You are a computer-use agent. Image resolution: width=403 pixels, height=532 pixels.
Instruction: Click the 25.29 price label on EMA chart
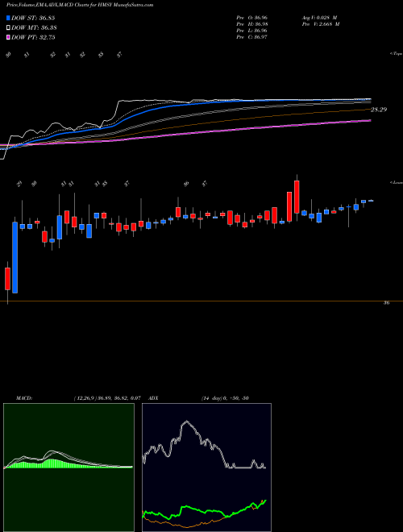[379, 110]
